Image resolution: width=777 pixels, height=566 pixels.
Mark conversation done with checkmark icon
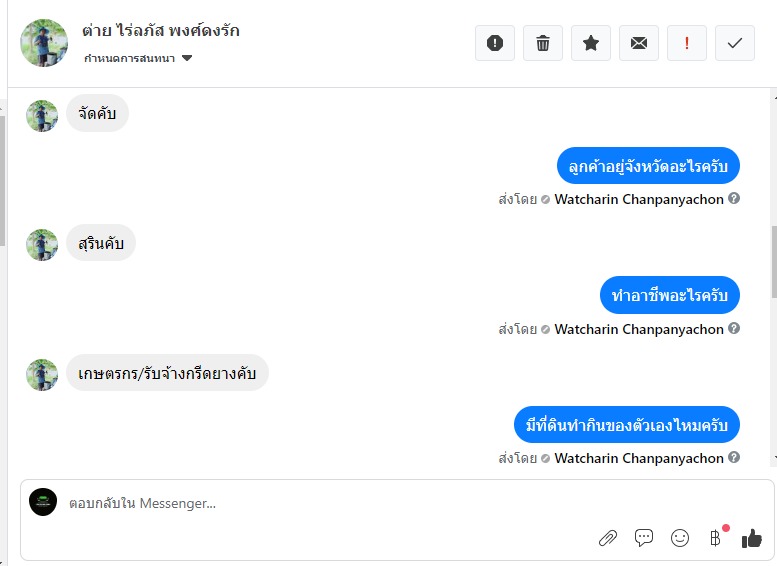point(735,43)
